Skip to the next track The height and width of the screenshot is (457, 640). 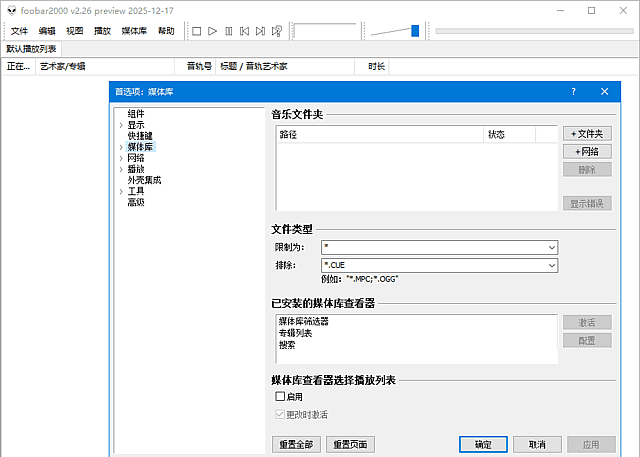tap(260, 31)
